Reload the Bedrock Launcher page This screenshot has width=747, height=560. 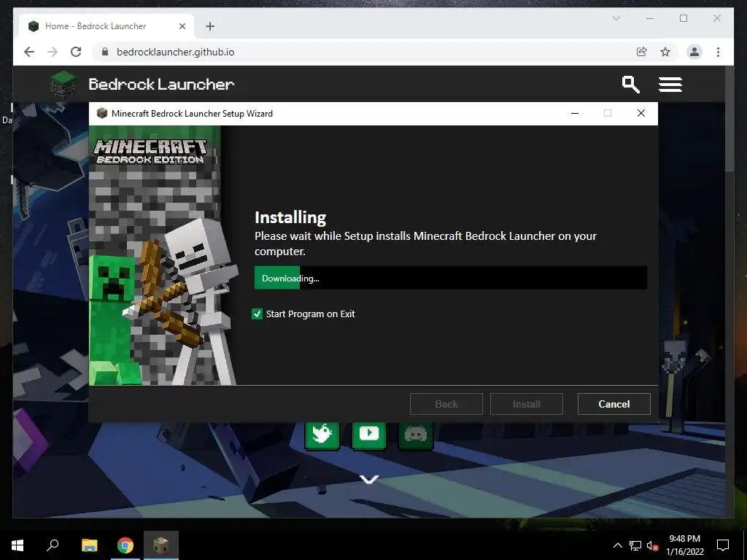pyautogui.click(x=76, y=52)
